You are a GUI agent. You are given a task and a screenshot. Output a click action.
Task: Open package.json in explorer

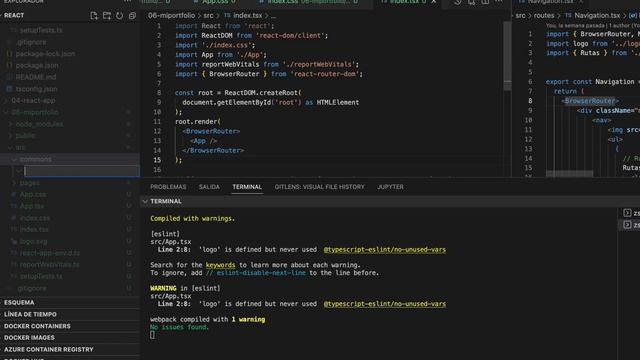coord(37,65)
